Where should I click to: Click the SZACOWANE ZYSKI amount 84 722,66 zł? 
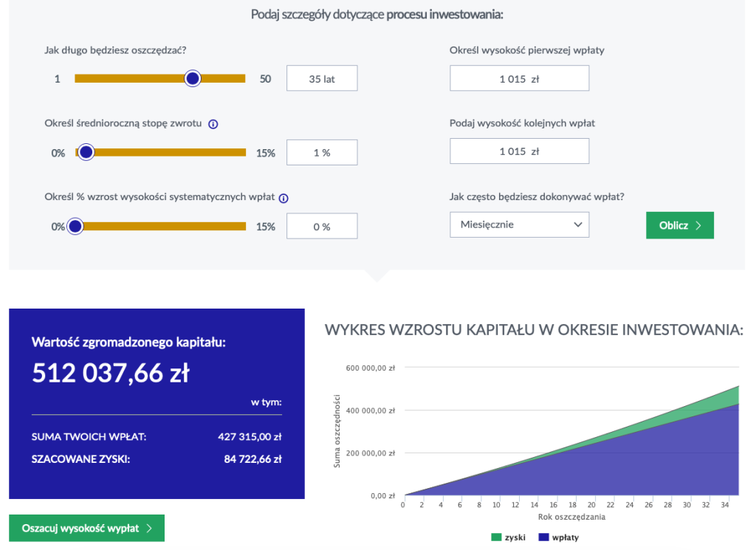pos(252,459)
